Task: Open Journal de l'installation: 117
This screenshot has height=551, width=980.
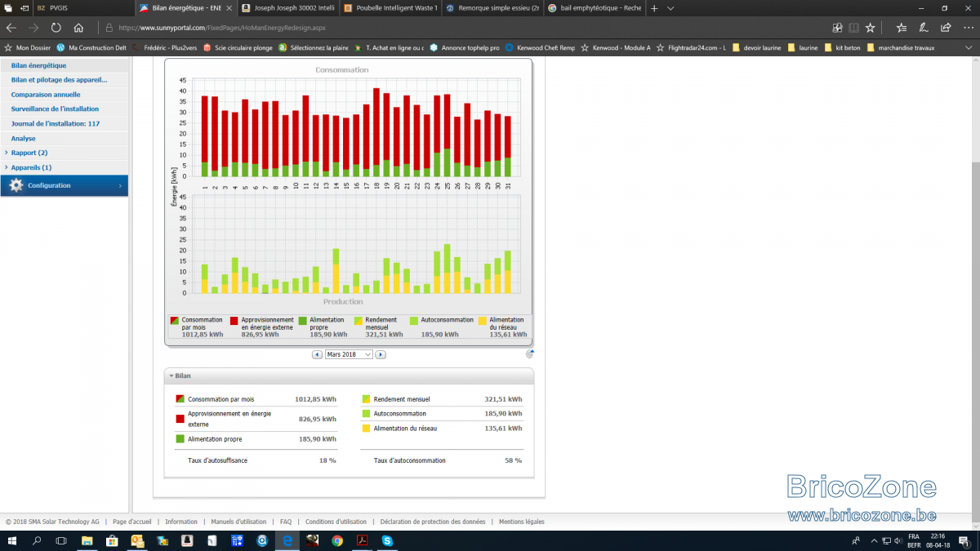Action: pyautogui.click(x=56, y=124)
